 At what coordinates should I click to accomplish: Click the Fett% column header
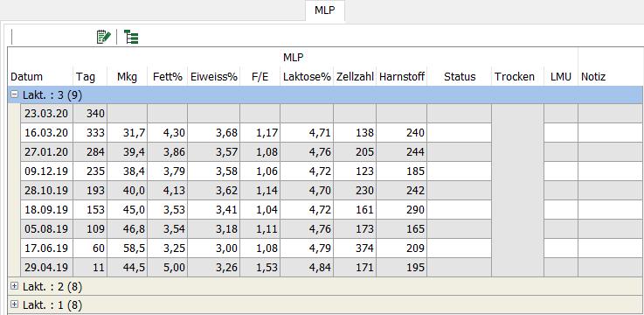tap(168, 77)
